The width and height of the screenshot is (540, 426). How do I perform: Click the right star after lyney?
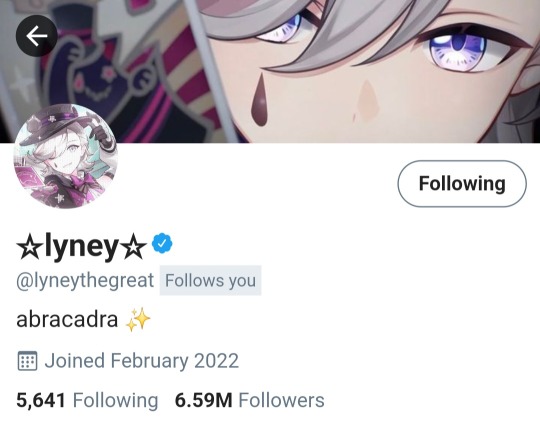[x=134, y=247]
